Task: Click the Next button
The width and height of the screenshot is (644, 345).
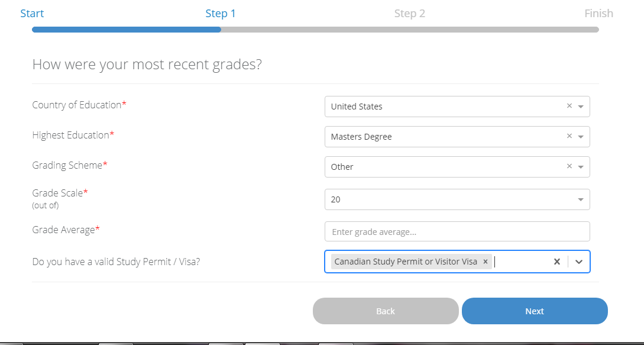Action: [535, 311]
